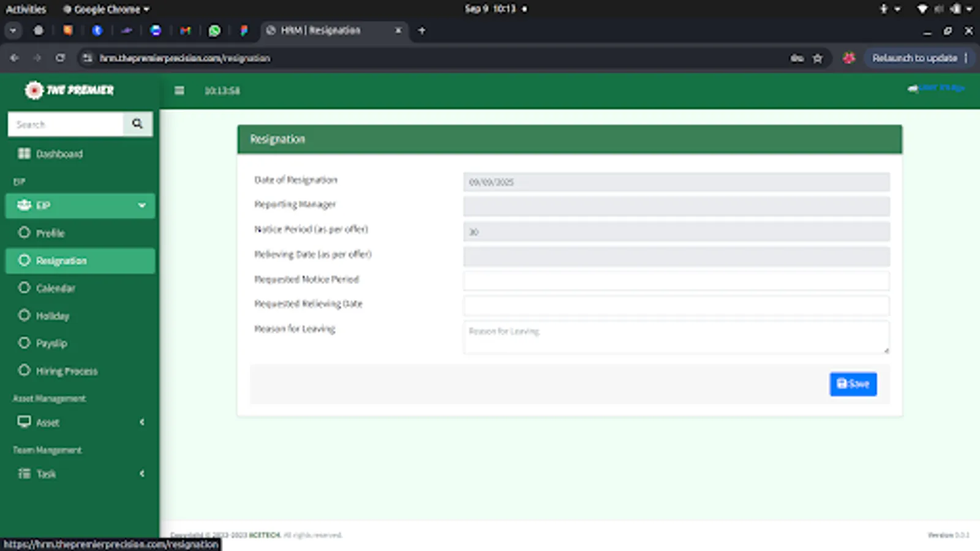Click the Payslip circle icon

(x=24, y=343)
